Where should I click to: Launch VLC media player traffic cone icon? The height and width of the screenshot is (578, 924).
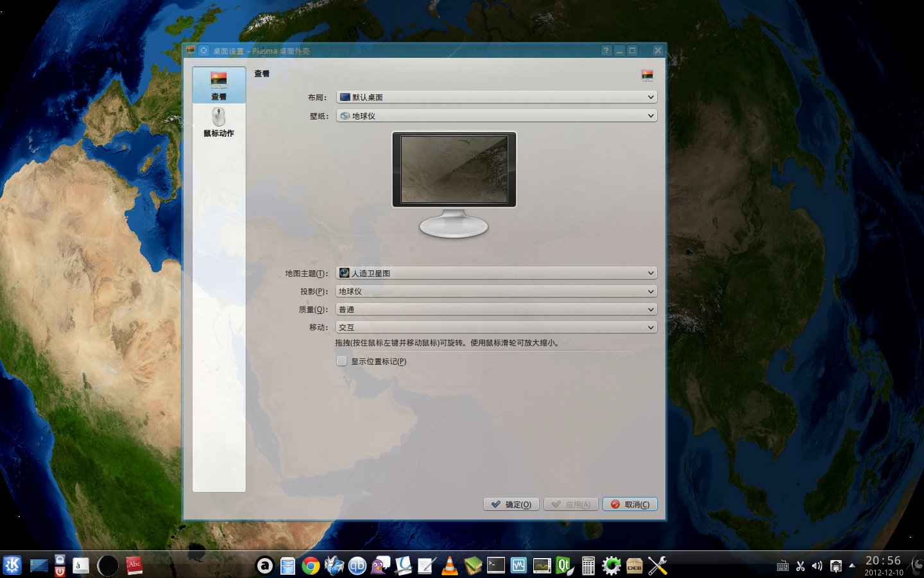(x=450, y=565)
